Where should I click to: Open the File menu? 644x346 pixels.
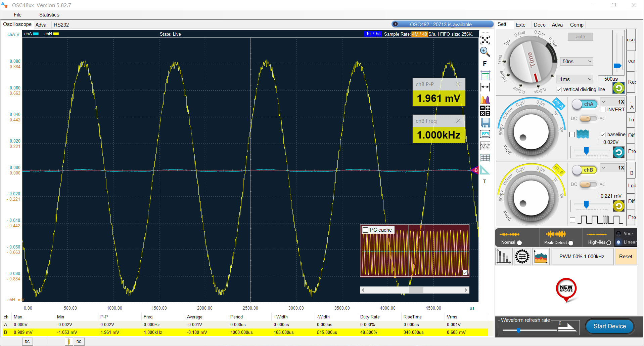(17, 15)
